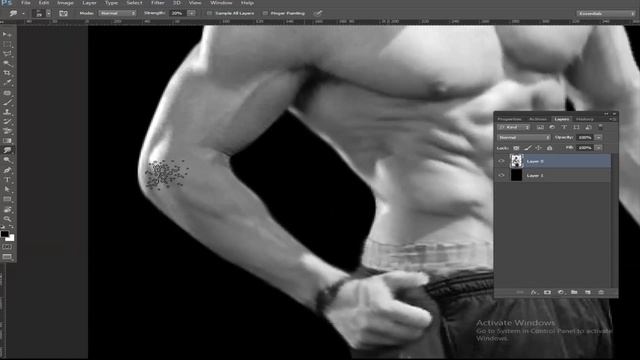Screen dimensions: 640x360
Task: Switch to the History tab
Action: point(584,119)
